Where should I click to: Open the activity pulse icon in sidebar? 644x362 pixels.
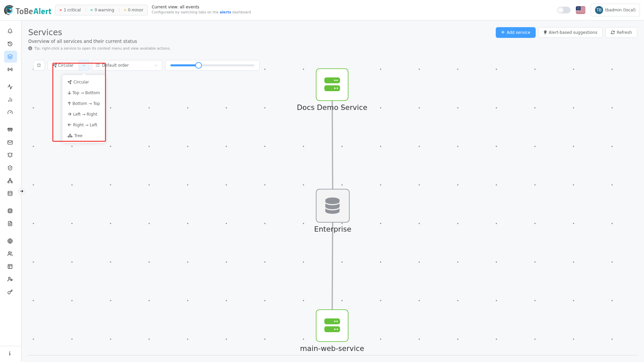(x=10, y=87)
